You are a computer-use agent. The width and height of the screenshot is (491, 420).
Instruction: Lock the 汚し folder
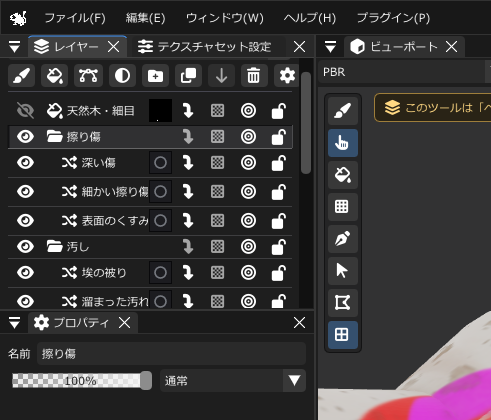click(279, 247)
